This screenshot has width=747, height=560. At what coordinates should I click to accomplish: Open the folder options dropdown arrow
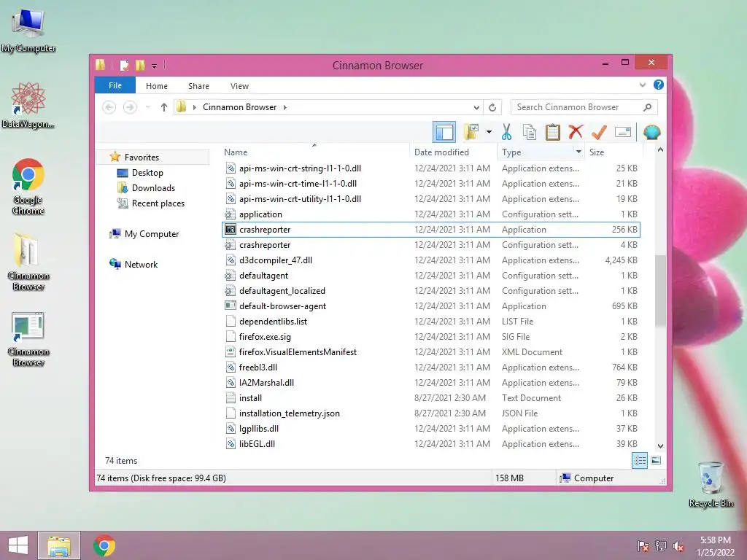pyautogui.click(x=489, y=132)
